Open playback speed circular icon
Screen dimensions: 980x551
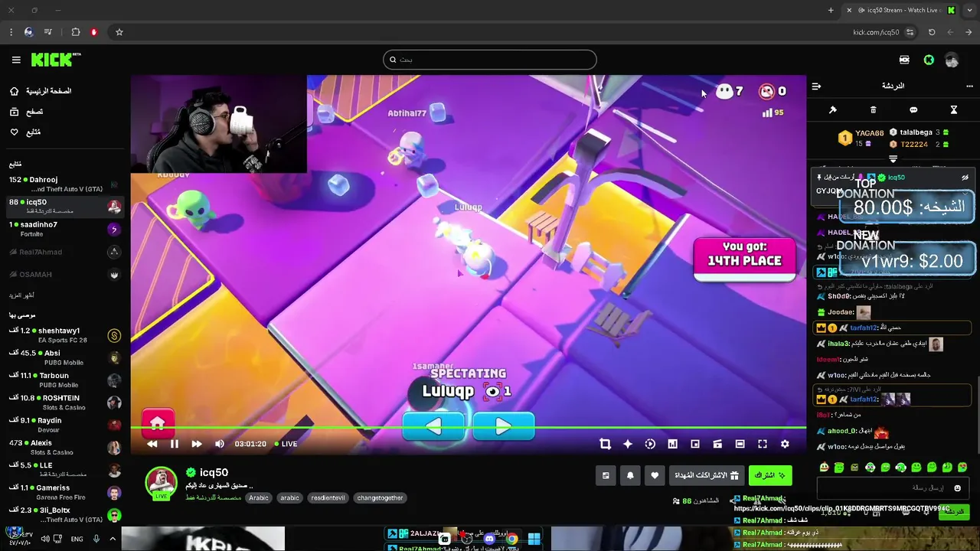(x=650, y=444)
